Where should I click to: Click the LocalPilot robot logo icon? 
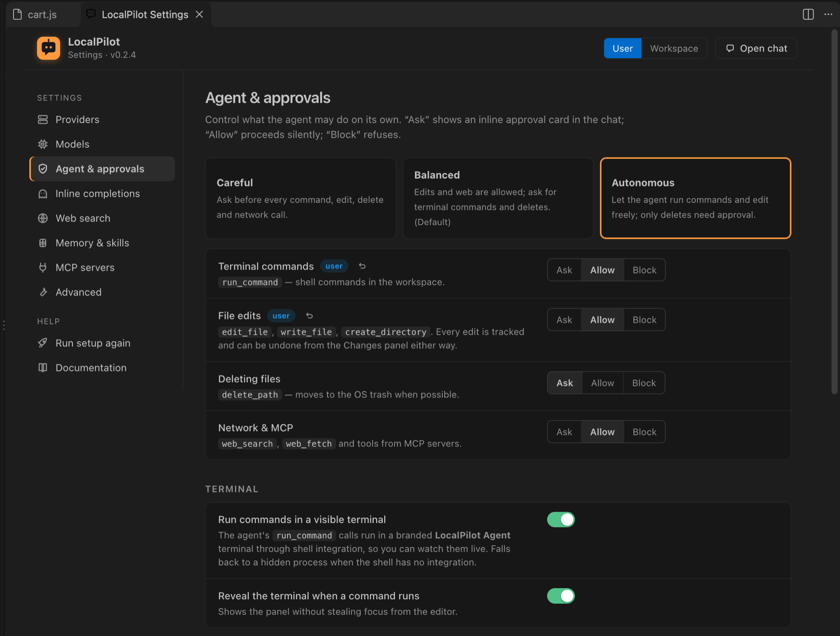click(49, 48)
